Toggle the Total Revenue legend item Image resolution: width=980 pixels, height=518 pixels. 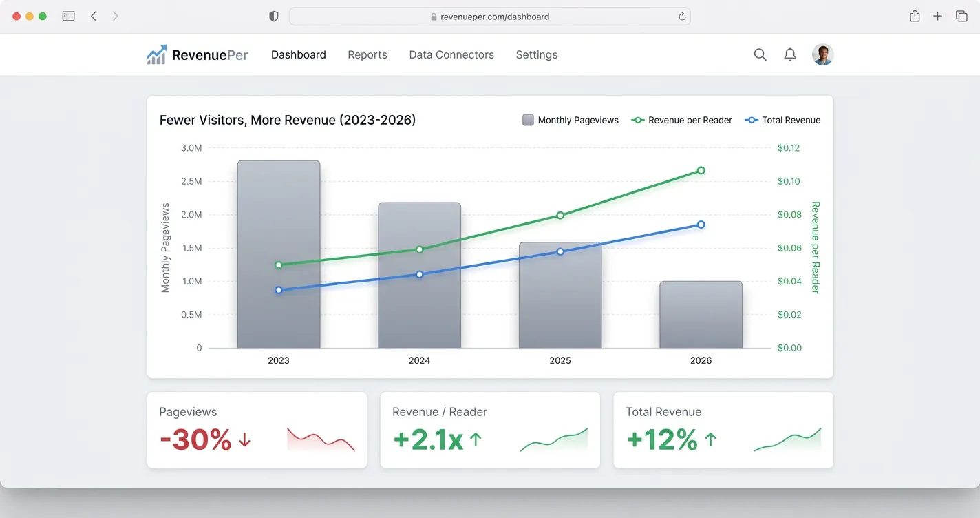click(x=783, y=120)
